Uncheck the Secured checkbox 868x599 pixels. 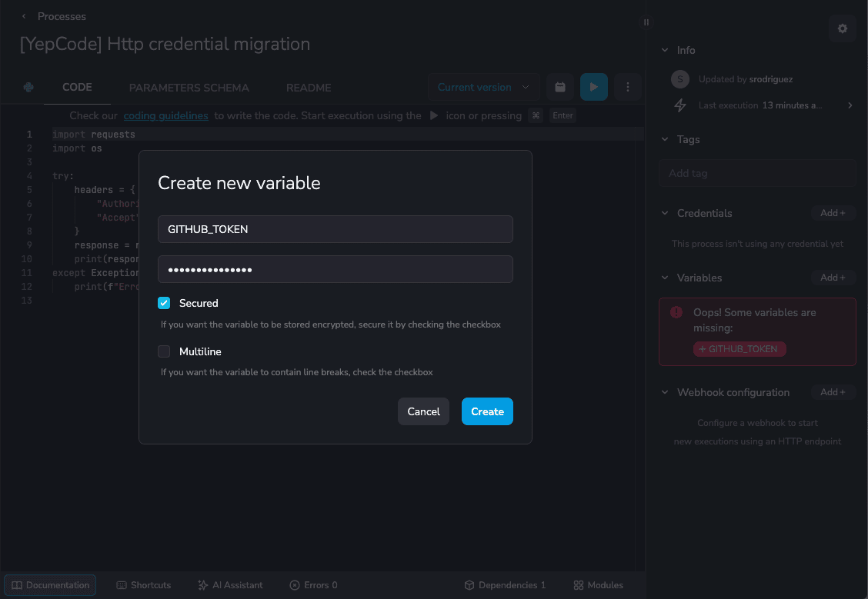coord(164,303)
